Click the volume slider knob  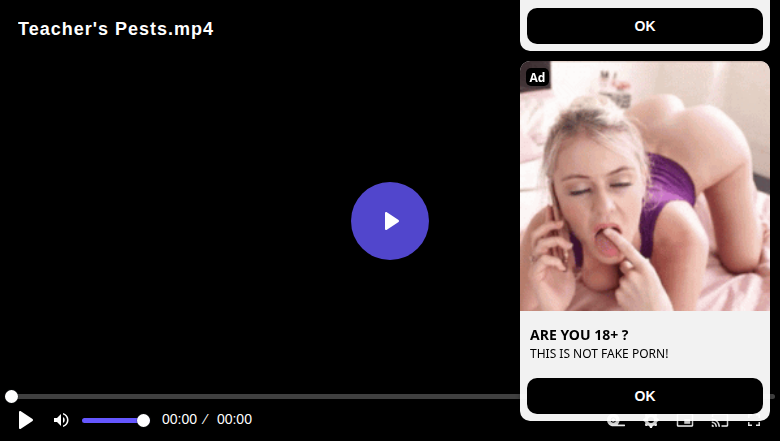pos(143,421)
